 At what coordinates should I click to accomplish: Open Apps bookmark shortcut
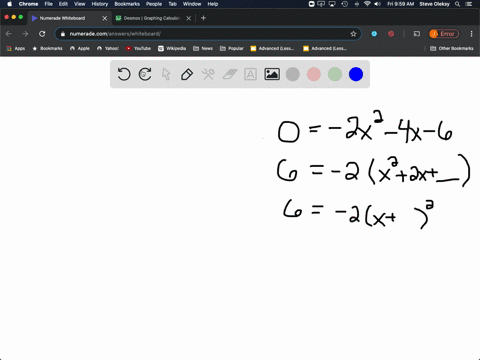[16, 48]
